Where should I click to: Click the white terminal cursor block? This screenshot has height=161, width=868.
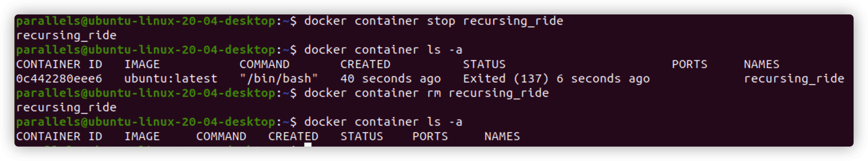pos(307,145)
